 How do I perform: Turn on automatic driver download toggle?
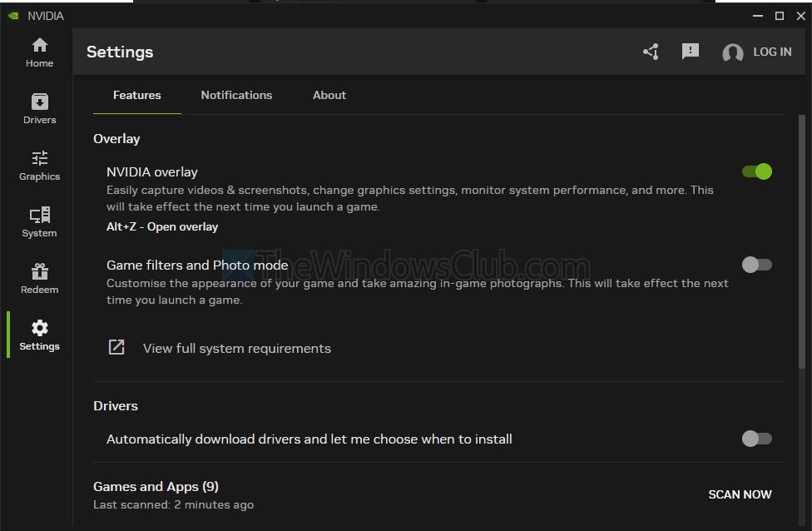[757, 439]
